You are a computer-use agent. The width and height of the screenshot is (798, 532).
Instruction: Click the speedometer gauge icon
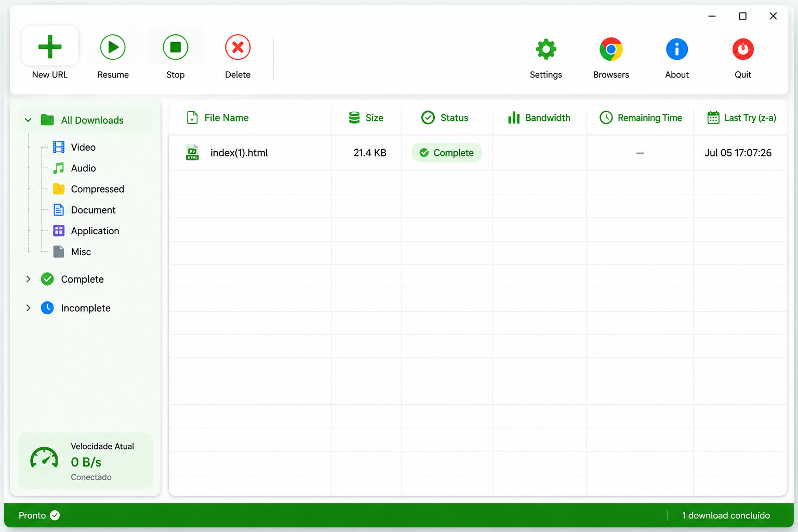coord(44,458)
